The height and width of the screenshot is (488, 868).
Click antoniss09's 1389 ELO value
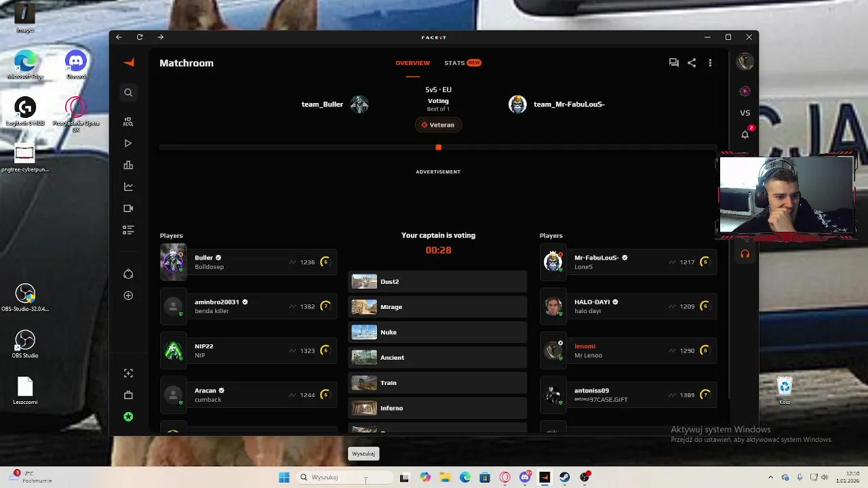click(687, 395)
